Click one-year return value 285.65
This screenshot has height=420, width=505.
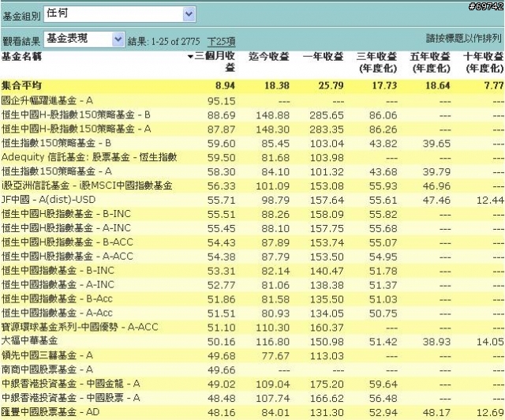coord(327,115)
